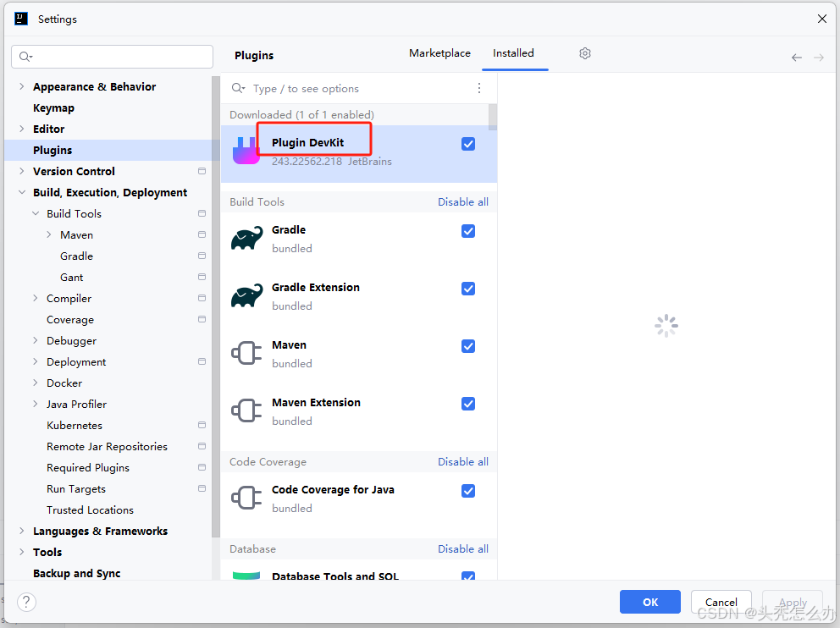Click the project-level icon beside Build Tools

(x=202, y=213)
